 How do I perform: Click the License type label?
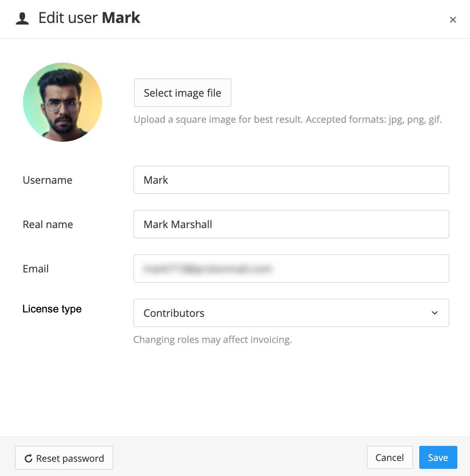click(x=52, y=309)
